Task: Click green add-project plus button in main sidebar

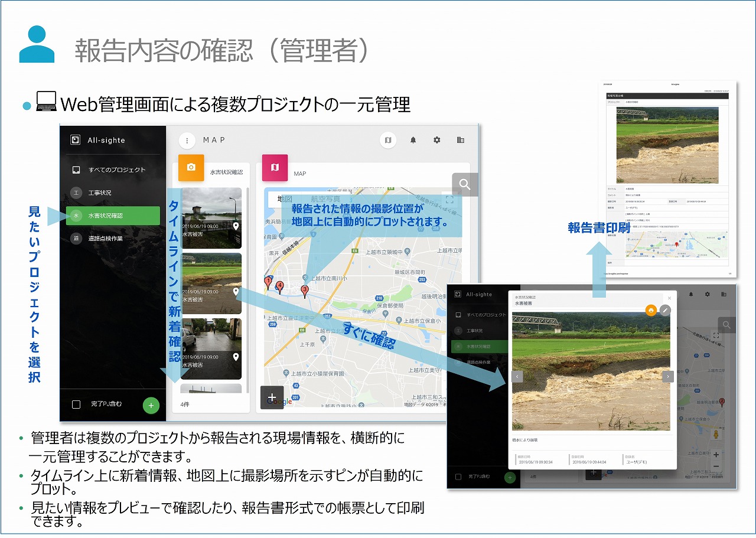Action: pyautogui.click(x=151, y=405)
